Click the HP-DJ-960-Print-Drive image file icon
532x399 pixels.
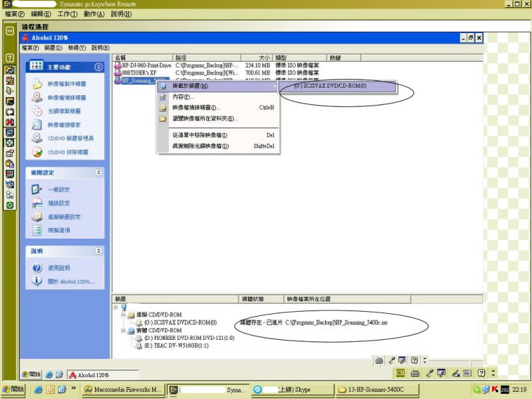[118, 65]
